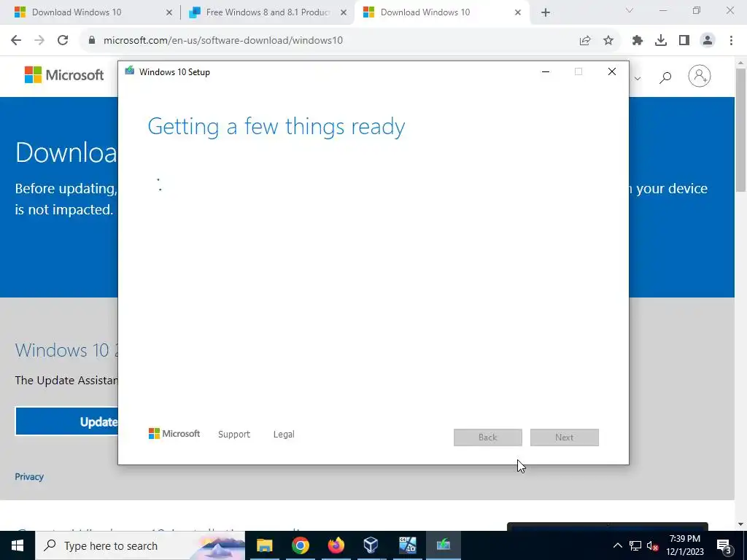This screenshot has height=560, width=747.
Task: Go back using Chrome's back arrow
Action: 16,41
